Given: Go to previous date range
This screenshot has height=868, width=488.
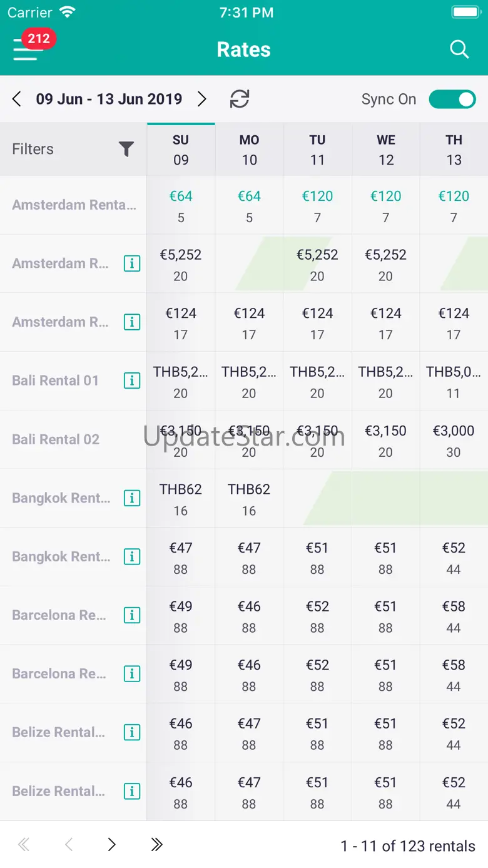Looking at the screenshot, I should click(17, 99).
